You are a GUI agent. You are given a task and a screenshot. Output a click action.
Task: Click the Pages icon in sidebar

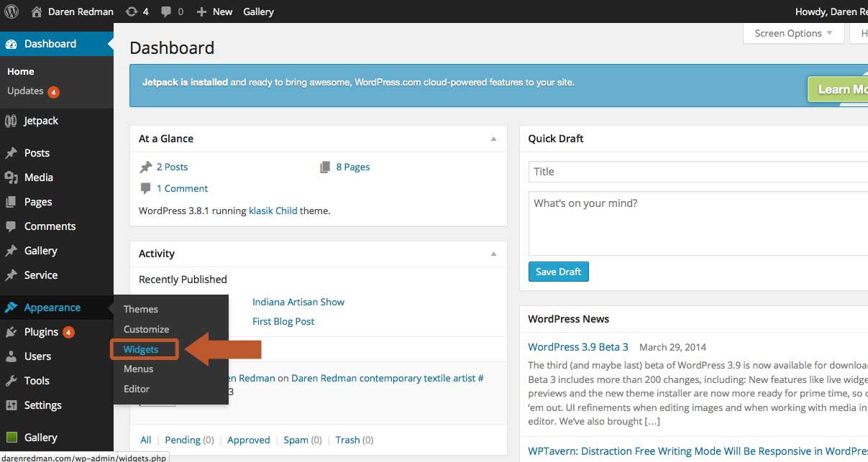(x=11, y=202)
